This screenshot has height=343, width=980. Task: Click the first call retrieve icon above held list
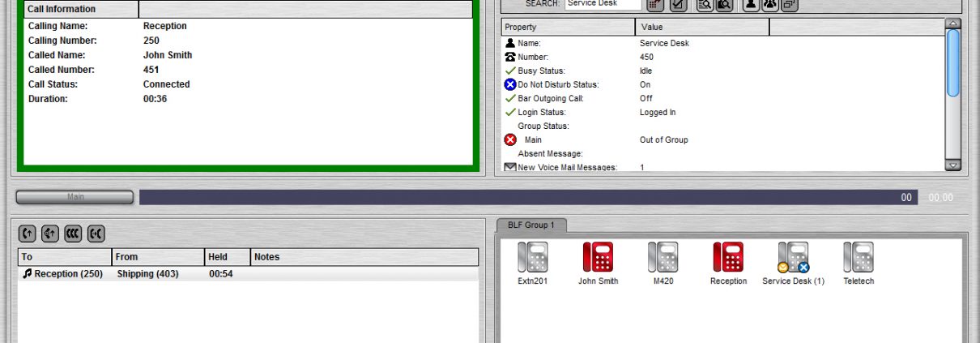tap(28, 234)
